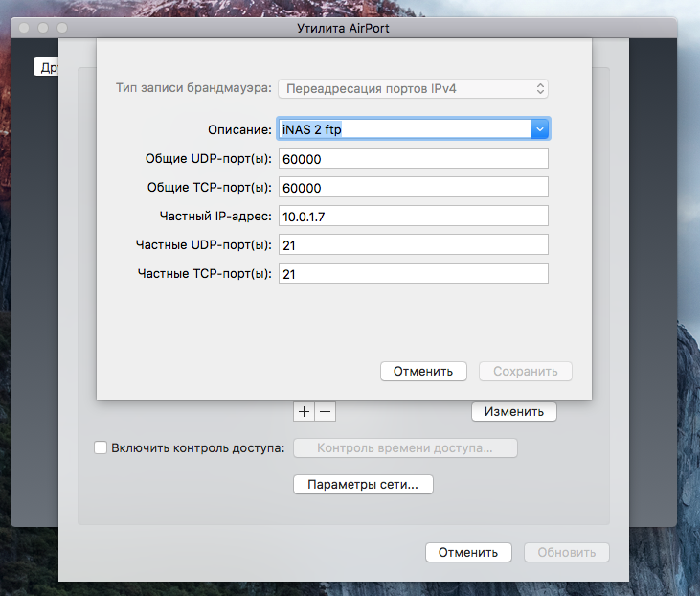The height and width of the screenshot is (596, 700).
Task: Click the Изменить button
Action: click(514, 411)
